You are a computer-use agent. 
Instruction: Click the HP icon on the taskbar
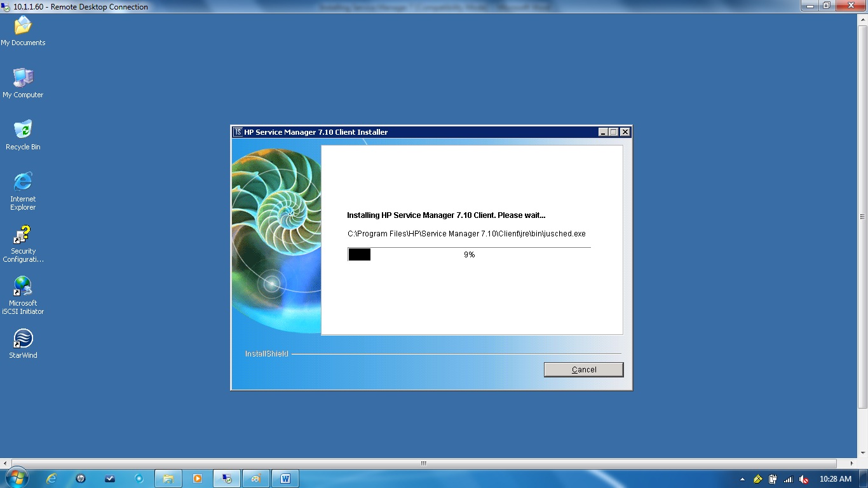[x=81, y=478]
